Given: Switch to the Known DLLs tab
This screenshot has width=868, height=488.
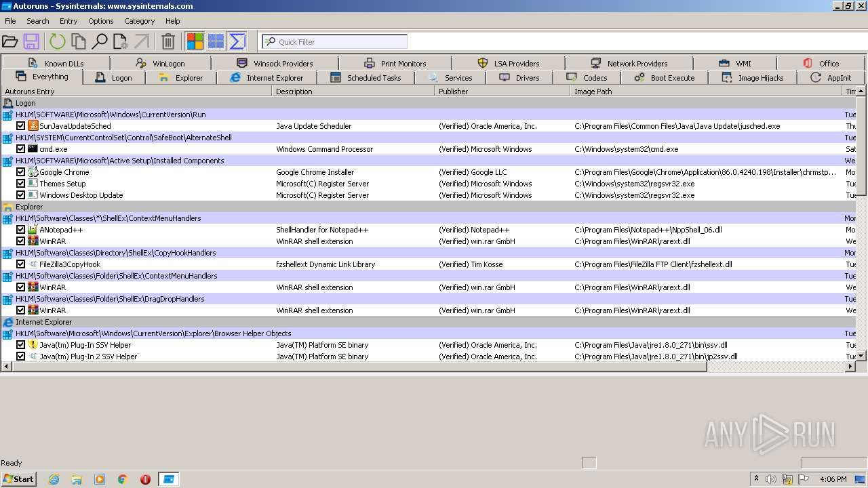Looking at the screenshot, I should tap(56, 64).
